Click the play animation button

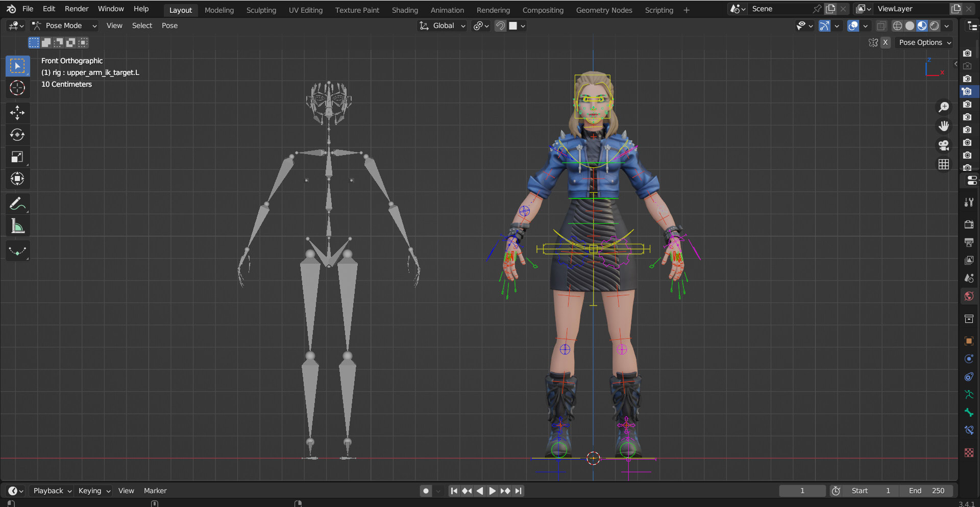[493, 491]
